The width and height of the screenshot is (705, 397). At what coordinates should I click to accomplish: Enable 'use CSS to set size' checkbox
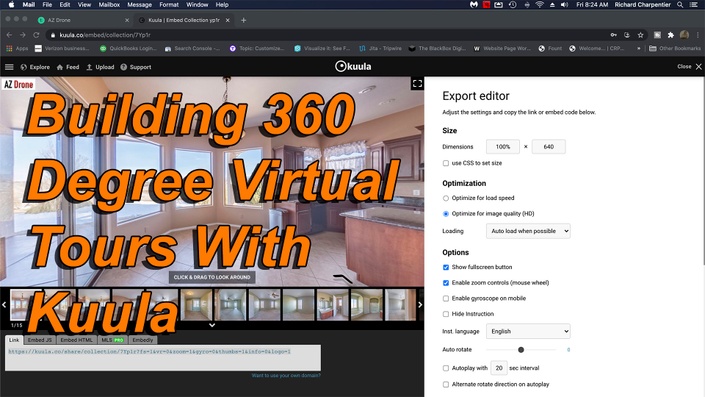(446, 163)
